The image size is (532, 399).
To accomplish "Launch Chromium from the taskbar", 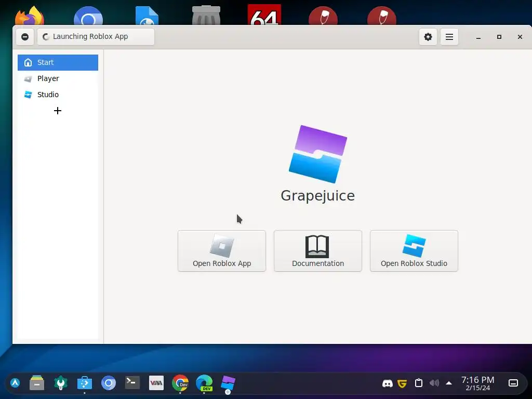I will point(109,383).
